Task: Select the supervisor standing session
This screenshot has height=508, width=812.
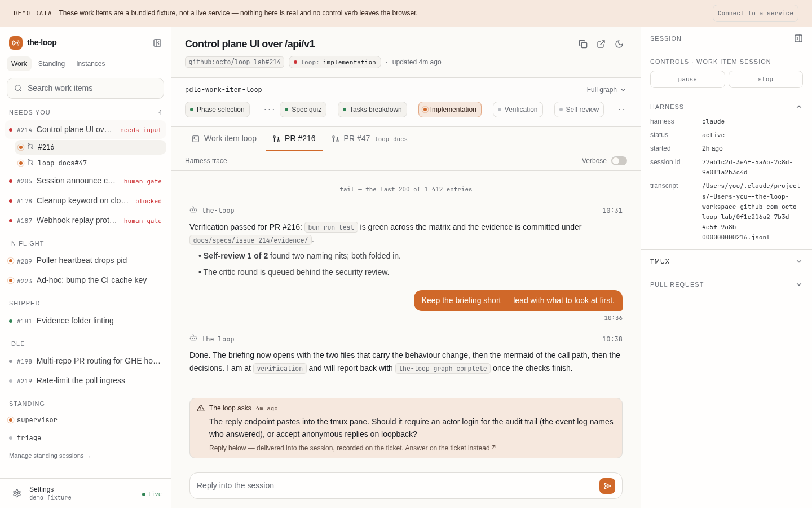Action: [85, 420]
